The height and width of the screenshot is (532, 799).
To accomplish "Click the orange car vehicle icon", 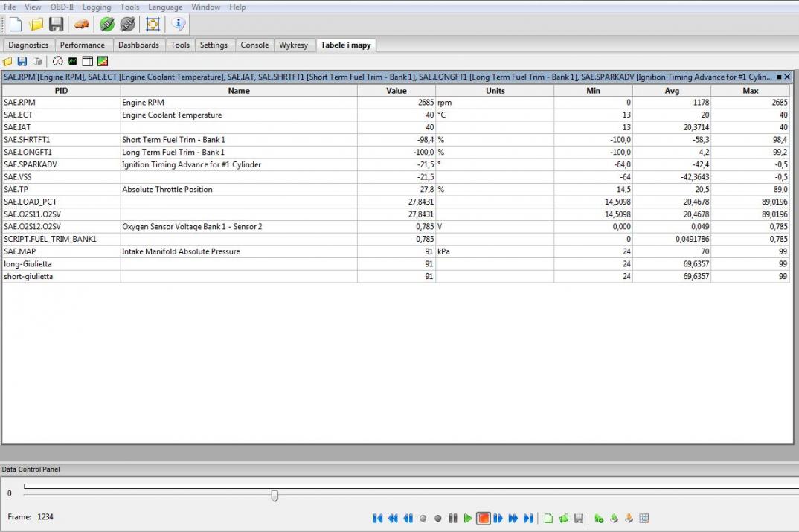I will pyautogui.click(x=82, y=25).
